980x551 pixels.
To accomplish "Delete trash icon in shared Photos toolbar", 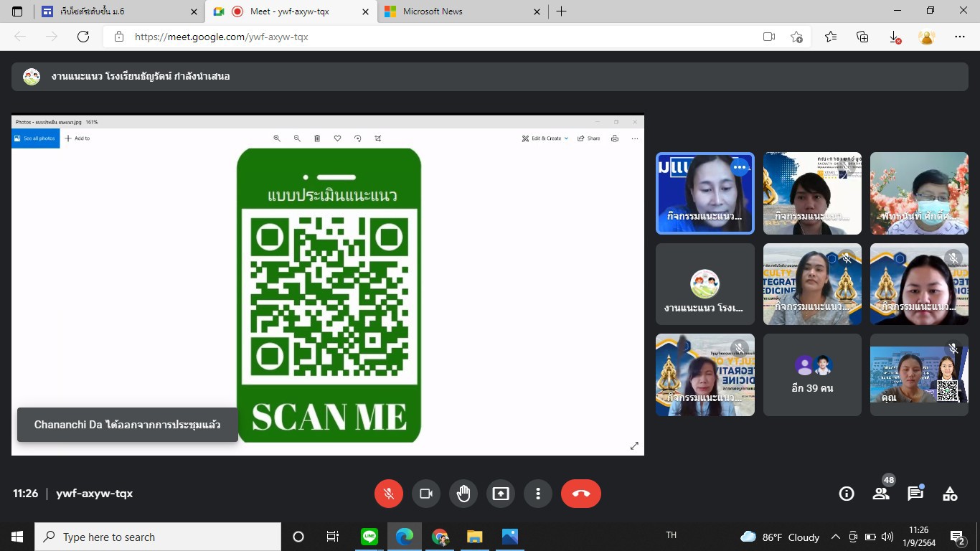I will [317, 138].
